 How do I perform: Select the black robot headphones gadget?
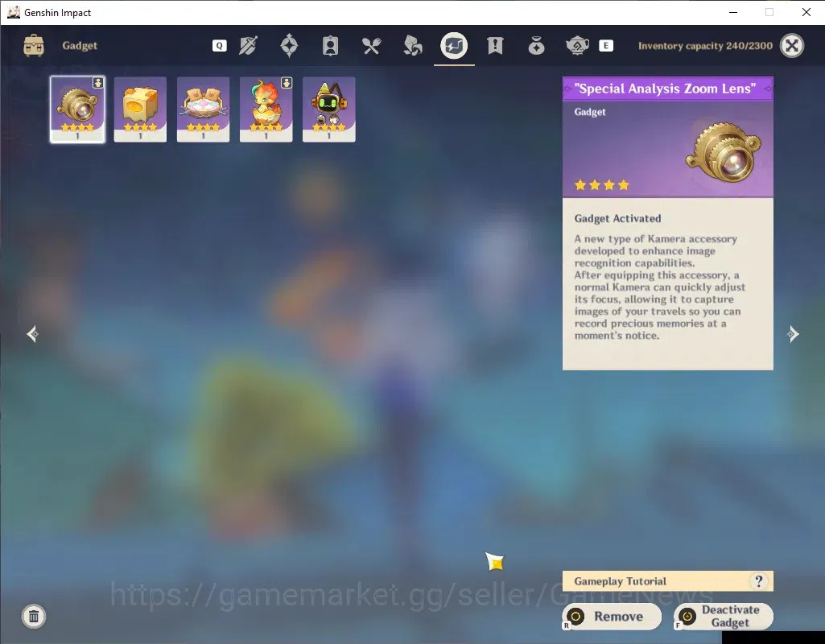click(x=329, y=109)
